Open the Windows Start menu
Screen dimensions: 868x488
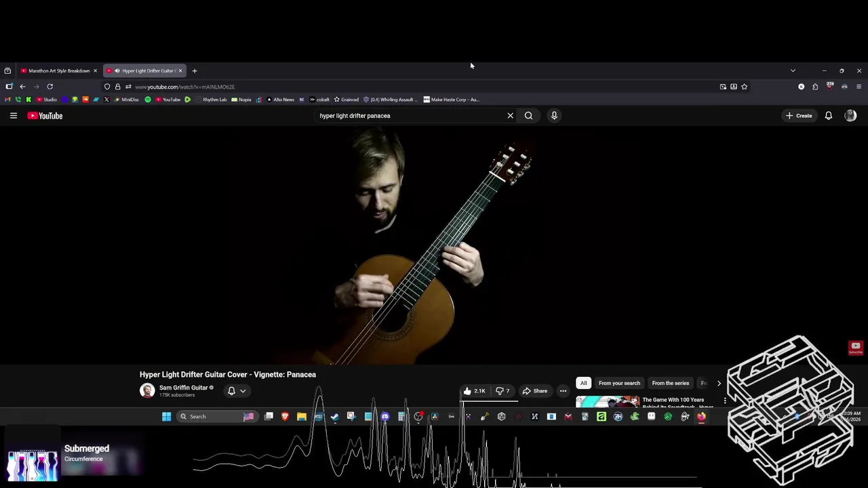(166, 416)
